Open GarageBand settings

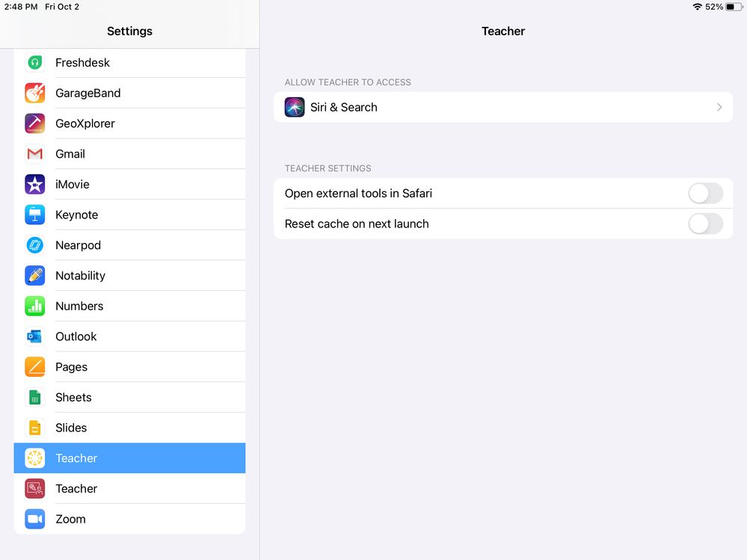tap(129, 93)
